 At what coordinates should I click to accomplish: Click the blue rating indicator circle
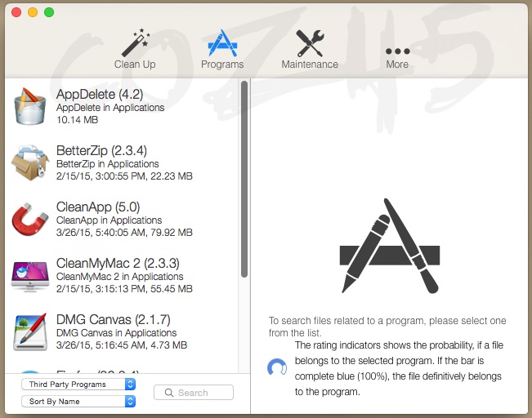pyautogui.click(x=277, y=367)
